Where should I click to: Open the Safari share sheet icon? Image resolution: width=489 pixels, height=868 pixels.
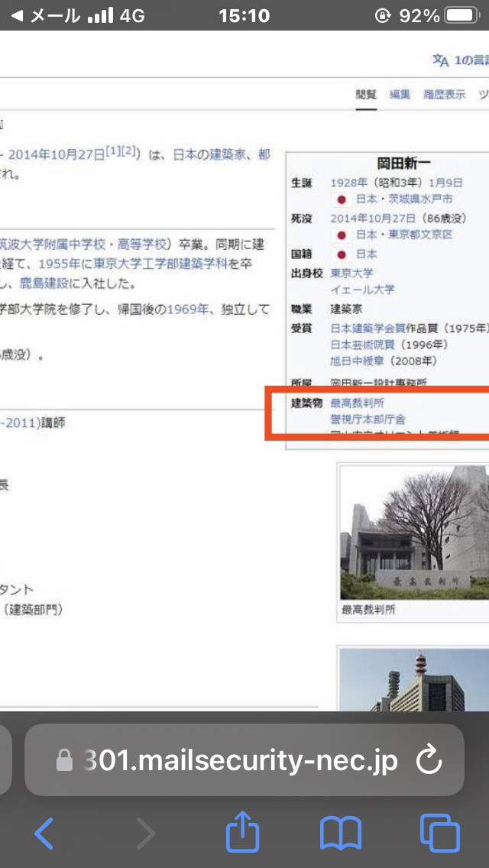[242, 831]
